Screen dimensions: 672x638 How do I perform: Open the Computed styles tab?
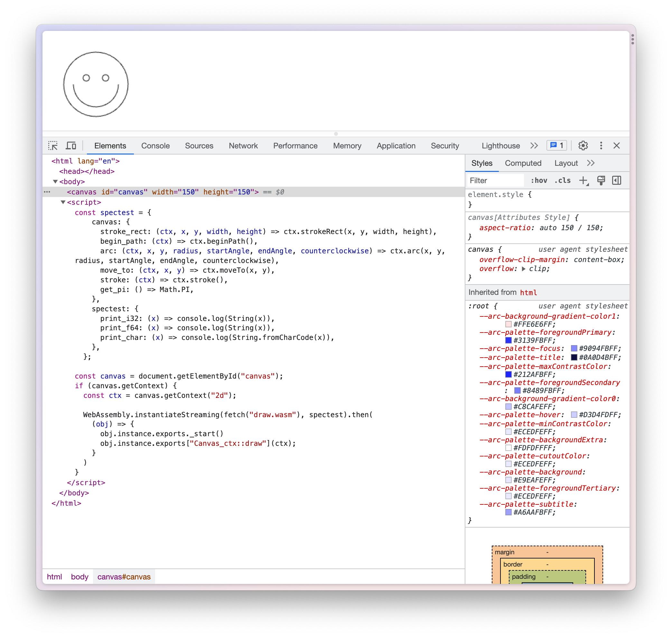[523, 163]
